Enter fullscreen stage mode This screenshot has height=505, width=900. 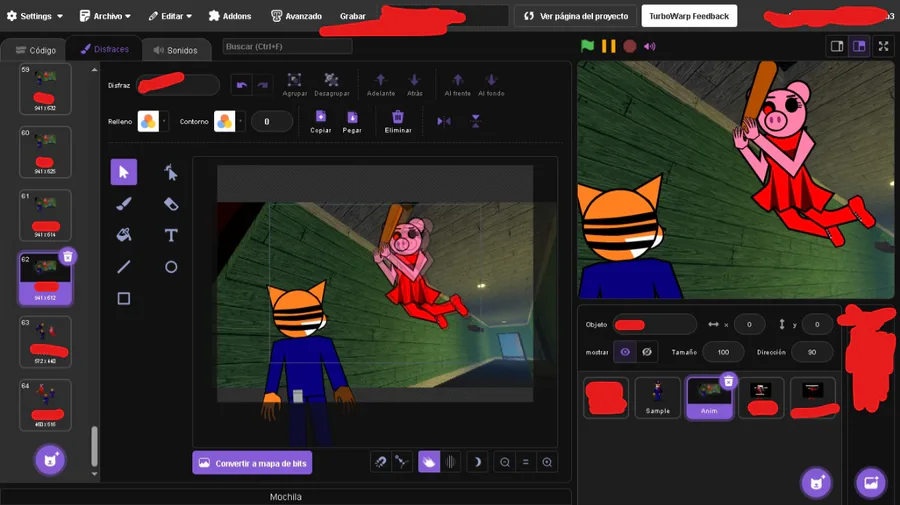click(883, 46)
